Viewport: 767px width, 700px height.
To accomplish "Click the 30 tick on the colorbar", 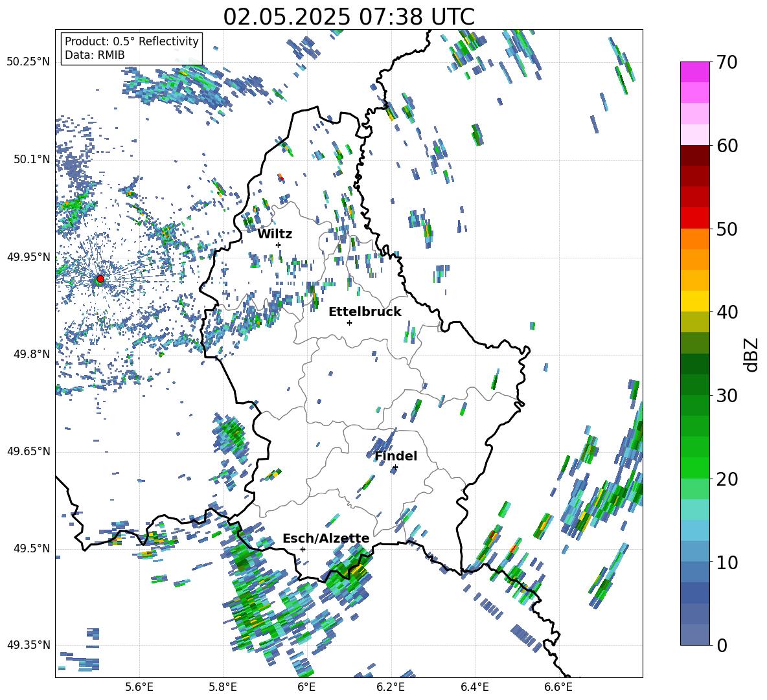I will (727, 396).
